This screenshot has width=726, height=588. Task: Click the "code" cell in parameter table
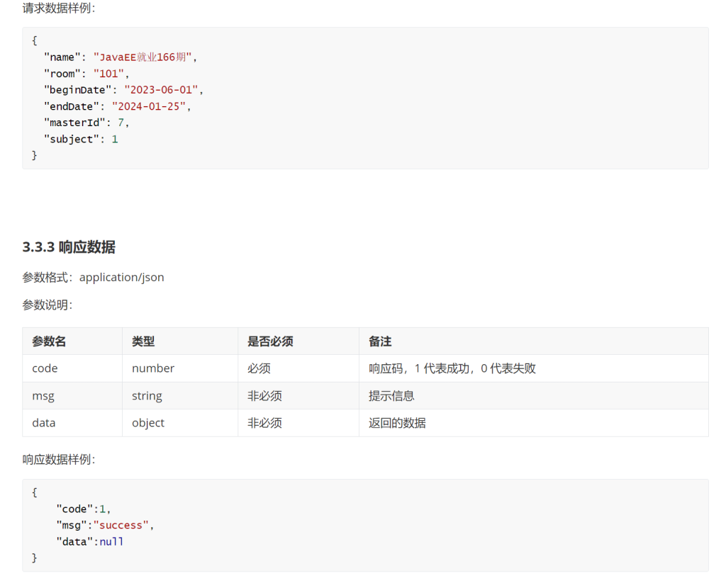45,368
